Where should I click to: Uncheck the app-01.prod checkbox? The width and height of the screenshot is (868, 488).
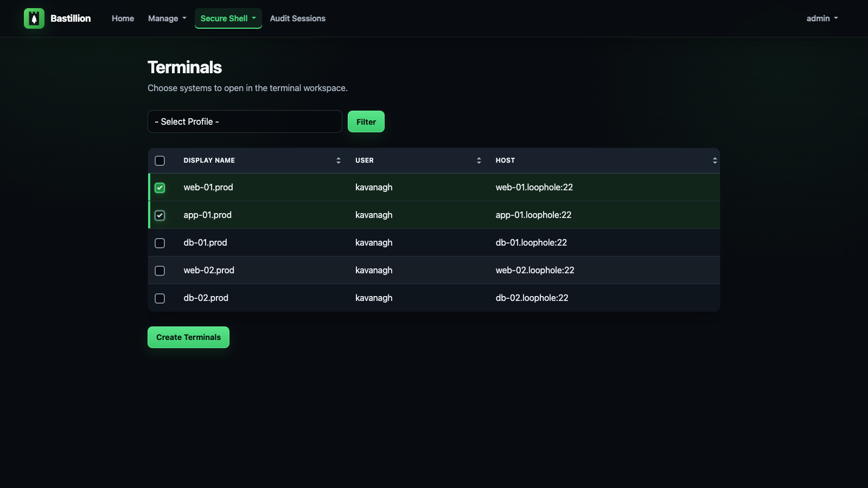point(159,215)
